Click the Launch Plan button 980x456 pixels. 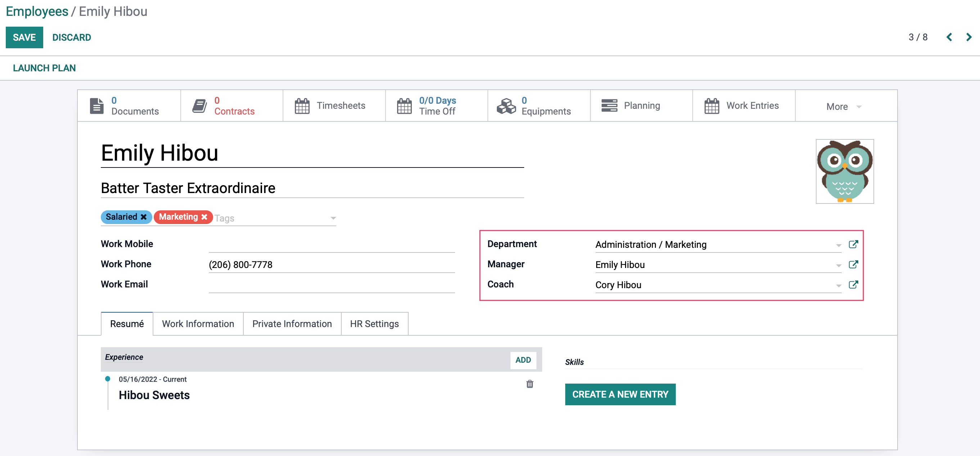tap(44, 68)
